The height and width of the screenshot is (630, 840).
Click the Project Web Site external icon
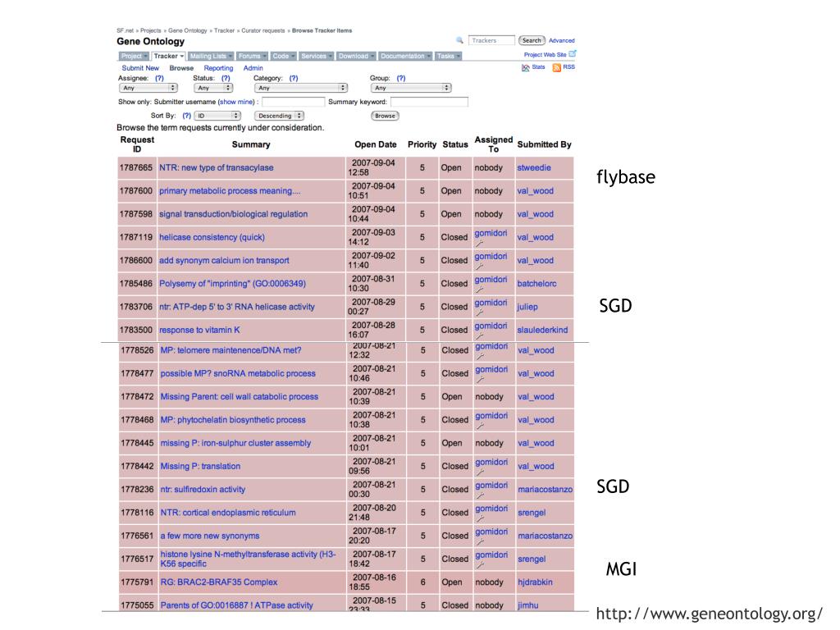pos(572,53)
